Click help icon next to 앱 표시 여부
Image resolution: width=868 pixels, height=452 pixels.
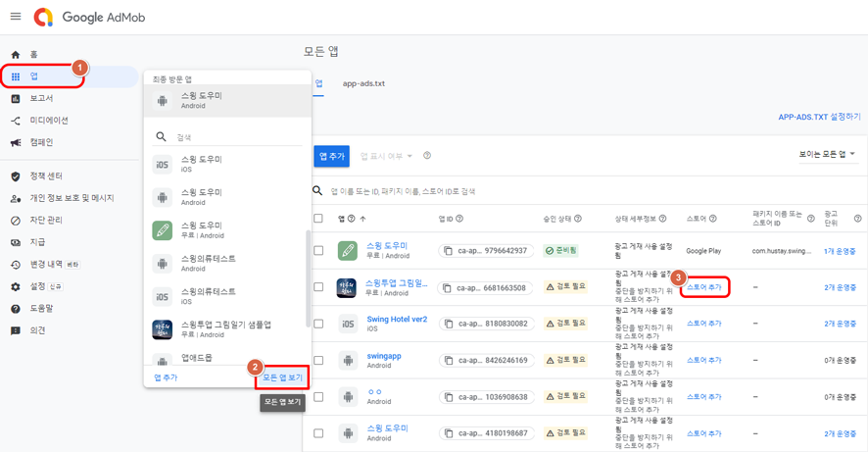point(427,156)
